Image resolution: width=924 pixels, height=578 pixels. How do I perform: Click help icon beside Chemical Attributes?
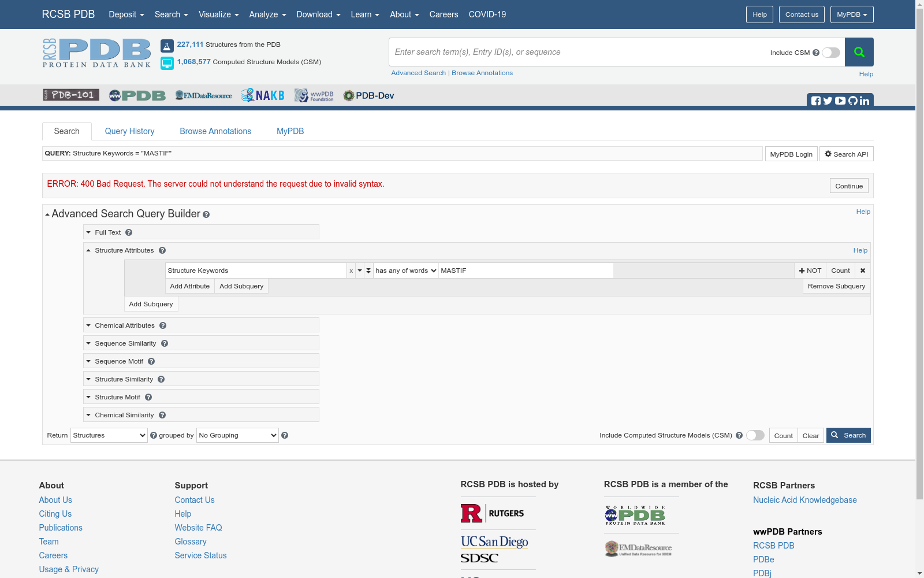pyautogui.click(x=163, y=325)
